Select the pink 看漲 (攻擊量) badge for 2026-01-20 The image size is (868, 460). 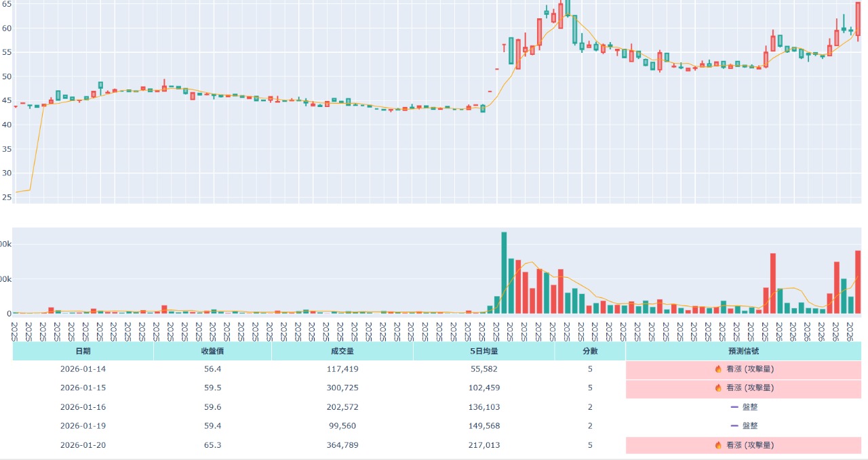coord(747,445)
